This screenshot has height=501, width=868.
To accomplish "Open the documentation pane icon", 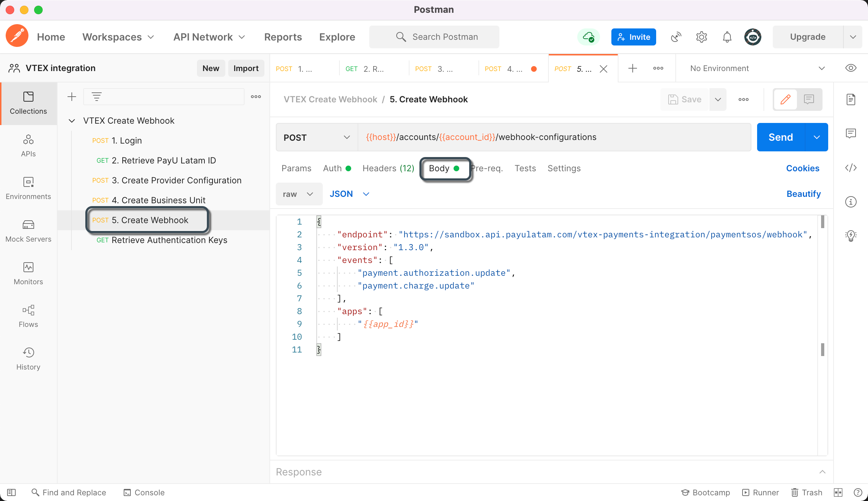I will pos(851,99).
